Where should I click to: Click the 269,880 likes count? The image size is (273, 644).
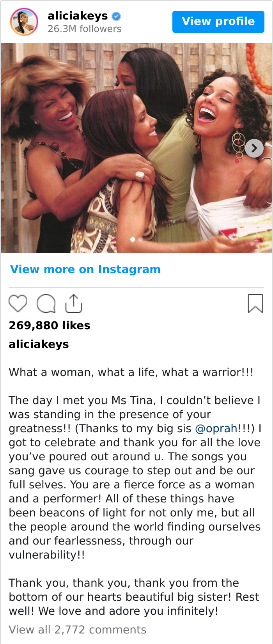click(50, 325)
